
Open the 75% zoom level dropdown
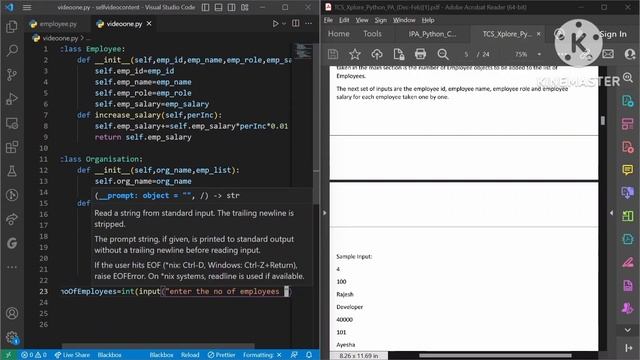pos(539,54)
